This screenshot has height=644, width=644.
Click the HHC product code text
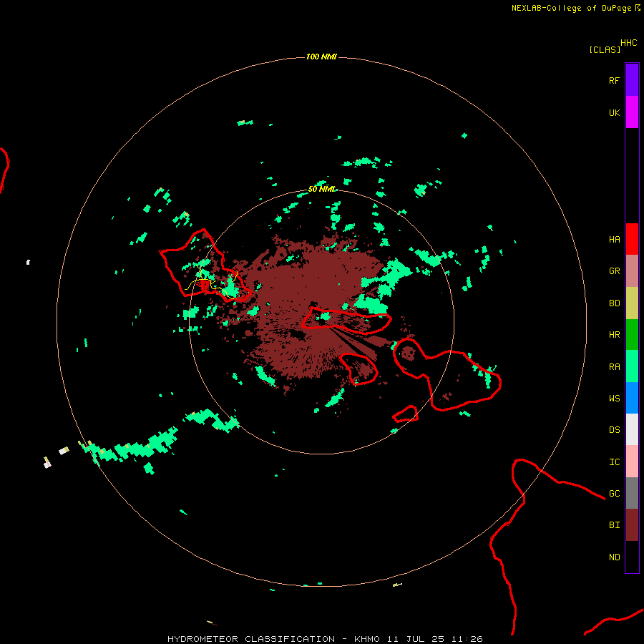coord(628,43)
